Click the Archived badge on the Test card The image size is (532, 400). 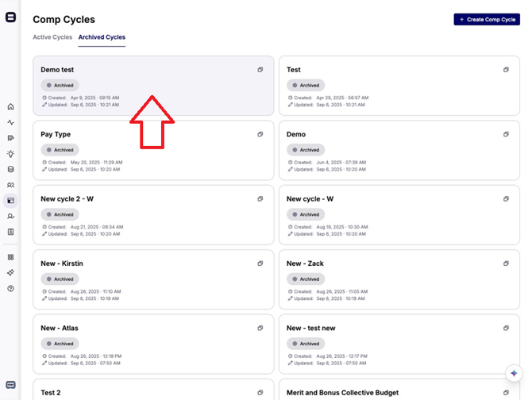[305, 85]
